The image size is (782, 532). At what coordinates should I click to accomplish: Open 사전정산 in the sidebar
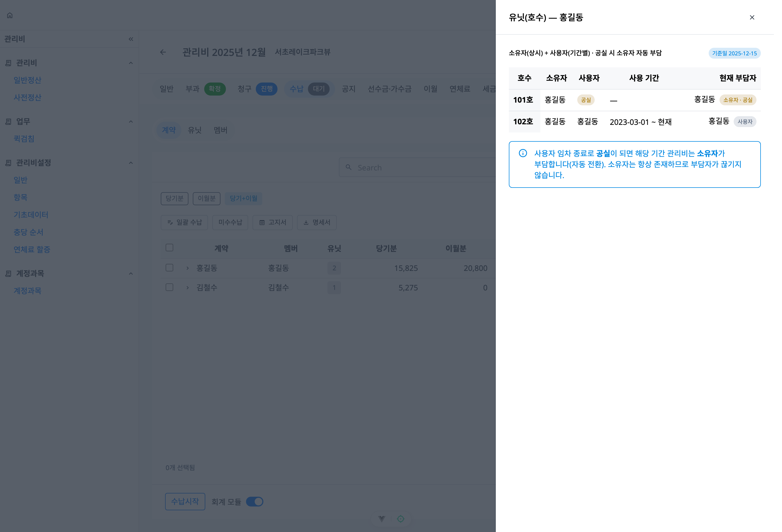tap(27, 97)
